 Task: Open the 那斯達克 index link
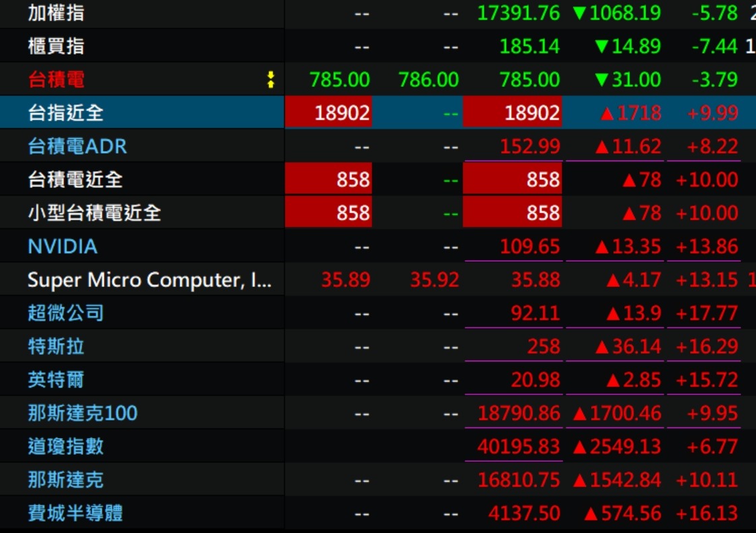(x=65, y=480)
